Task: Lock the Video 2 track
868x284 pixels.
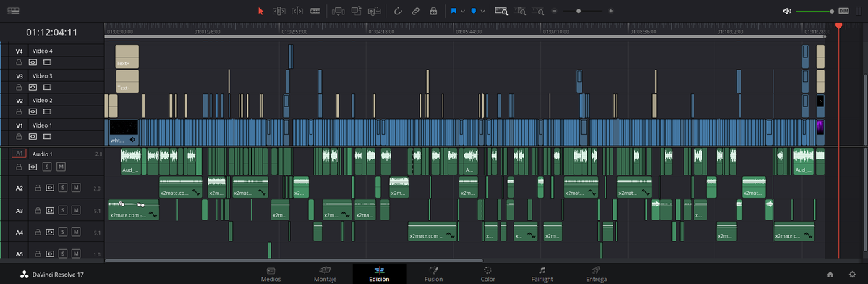Action: click(20, 112)
